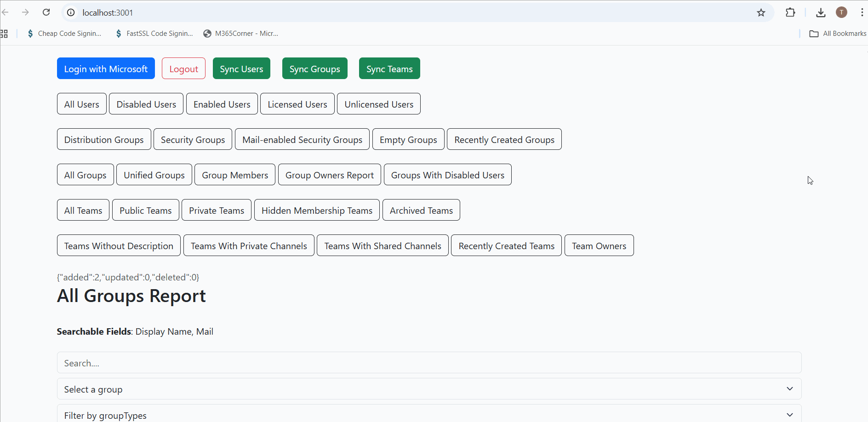Open the browser extensions puzzle icon
This screenshot has width=868, height=422.
790,12
